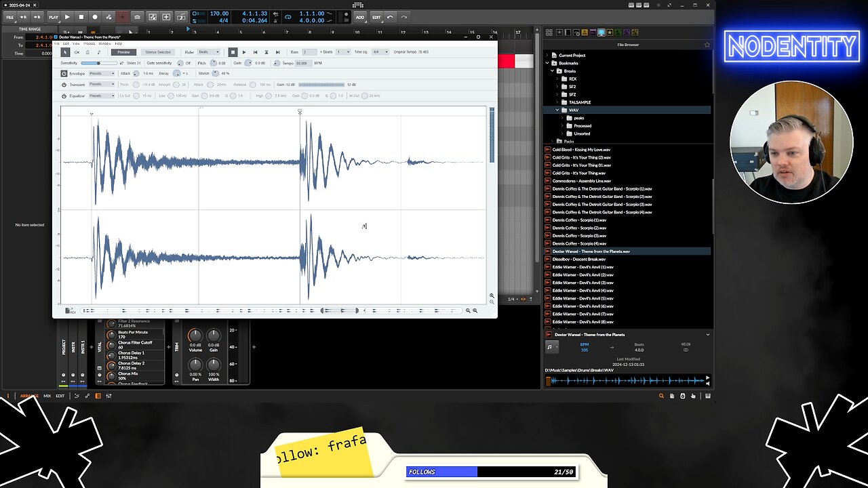
Task: Switch to MIX view
Action: coord(47,396)
